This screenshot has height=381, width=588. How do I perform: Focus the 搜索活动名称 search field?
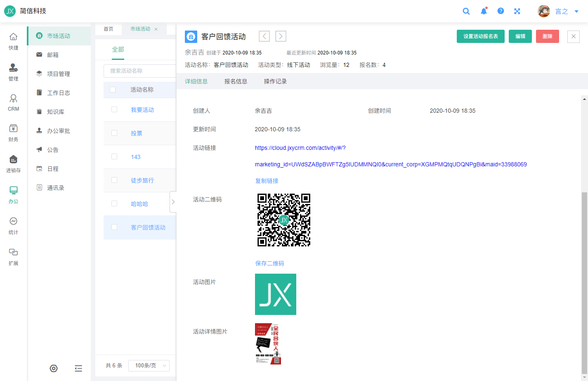pos(140,71)
